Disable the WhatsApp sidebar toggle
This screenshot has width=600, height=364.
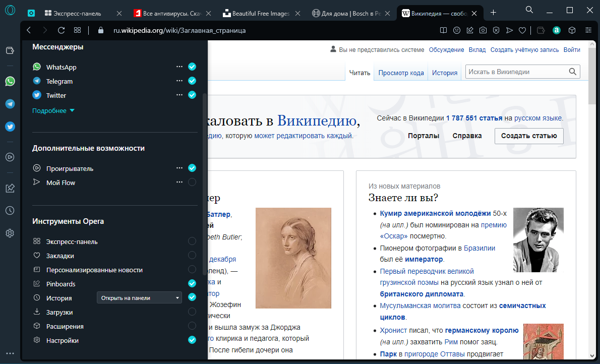(192, 67)
